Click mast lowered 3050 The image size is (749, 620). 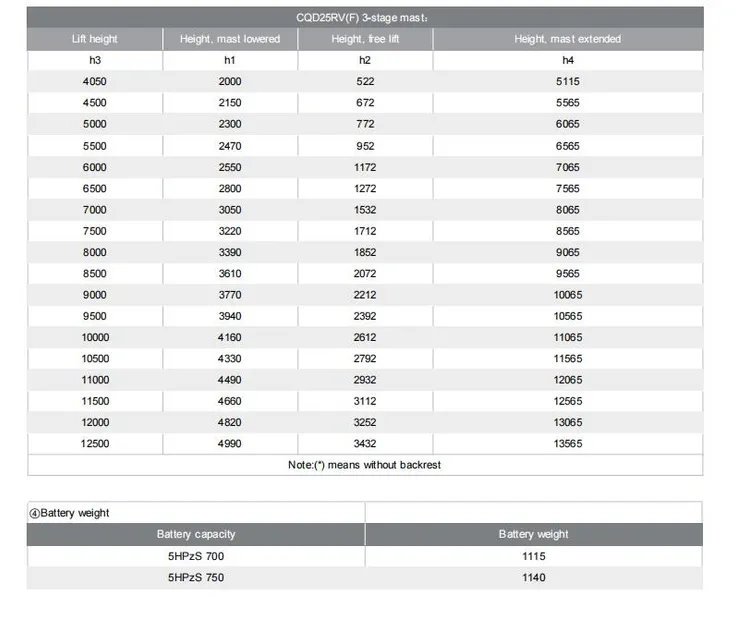(x=230, y=210)
